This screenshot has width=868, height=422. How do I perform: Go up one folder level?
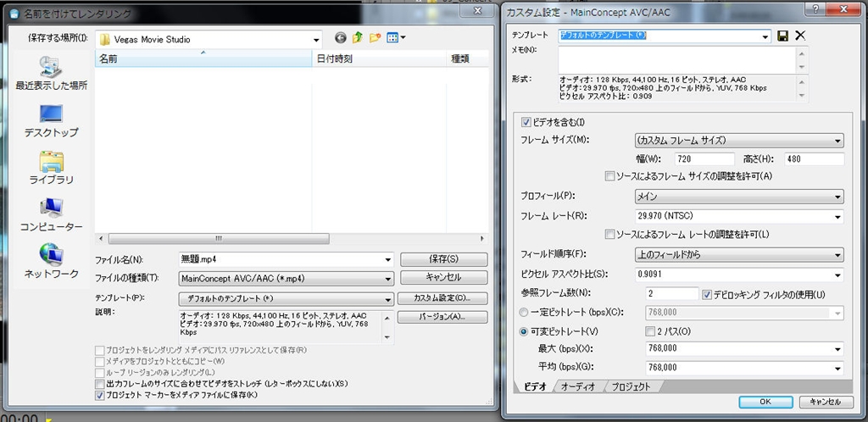pos(358,38)
